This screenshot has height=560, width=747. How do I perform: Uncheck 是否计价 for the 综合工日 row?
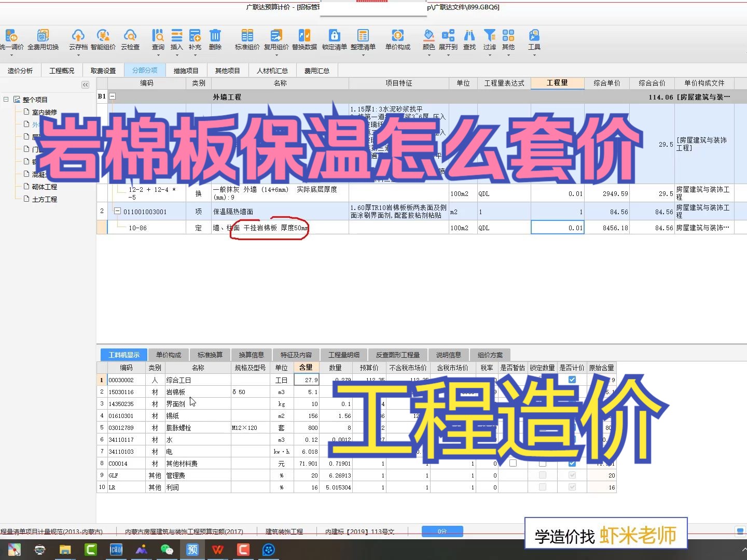(572, 380)
